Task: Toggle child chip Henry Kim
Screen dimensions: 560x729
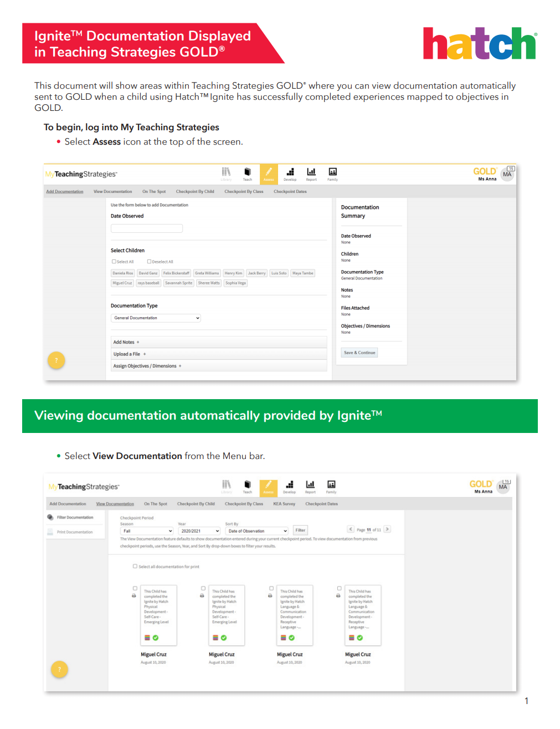Action: (x=233, y=273)
